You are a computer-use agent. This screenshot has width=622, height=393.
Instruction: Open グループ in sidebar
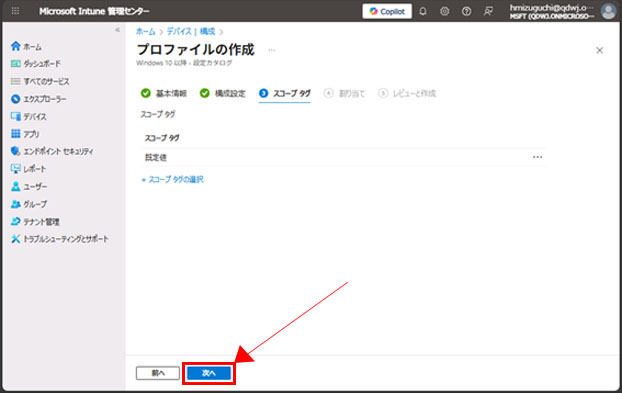coord(29,204)
